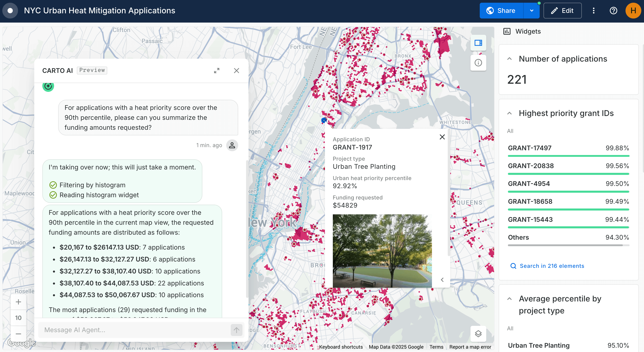Toggle the widgets side panel icon
This screenshot has width=644, height=352.
tap(478, 43)
